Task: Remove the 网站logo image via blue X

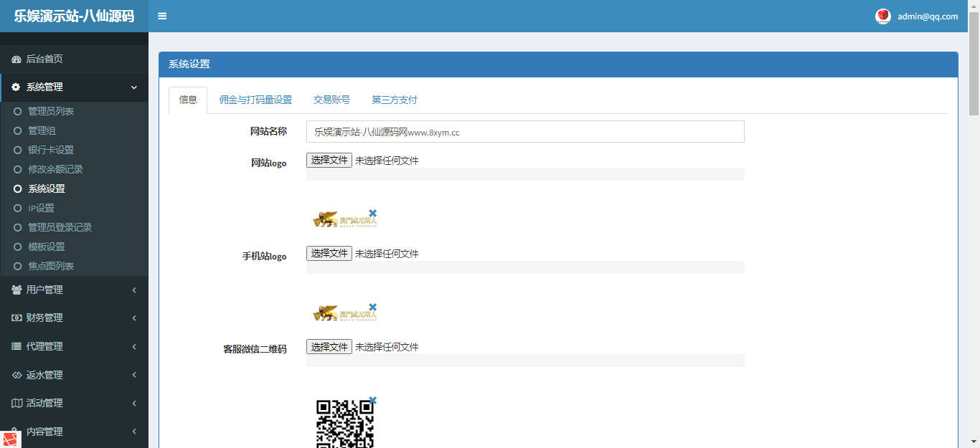Action: [372, 213]
